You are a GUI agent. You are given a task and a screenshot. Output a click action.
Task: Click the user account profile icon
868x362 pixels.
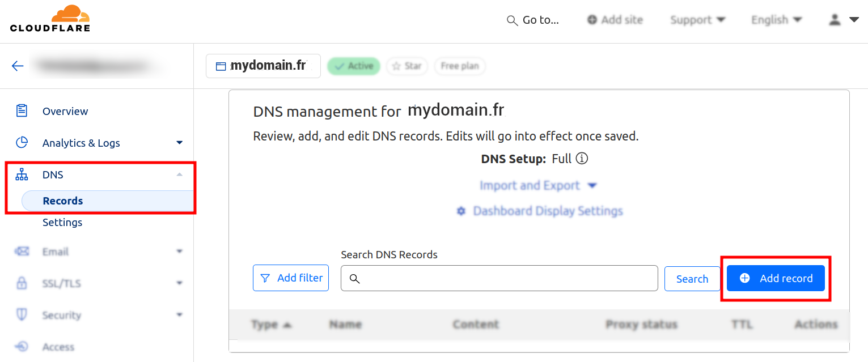835,20
